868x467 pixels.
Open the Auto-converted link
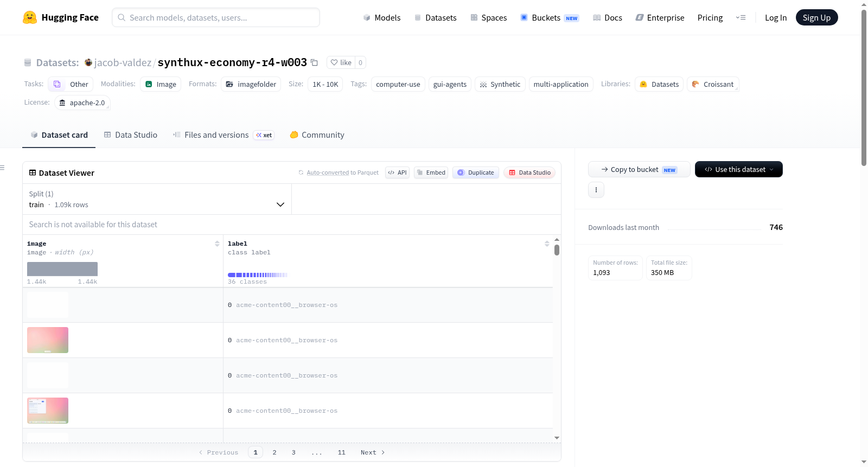click(328, 172)
